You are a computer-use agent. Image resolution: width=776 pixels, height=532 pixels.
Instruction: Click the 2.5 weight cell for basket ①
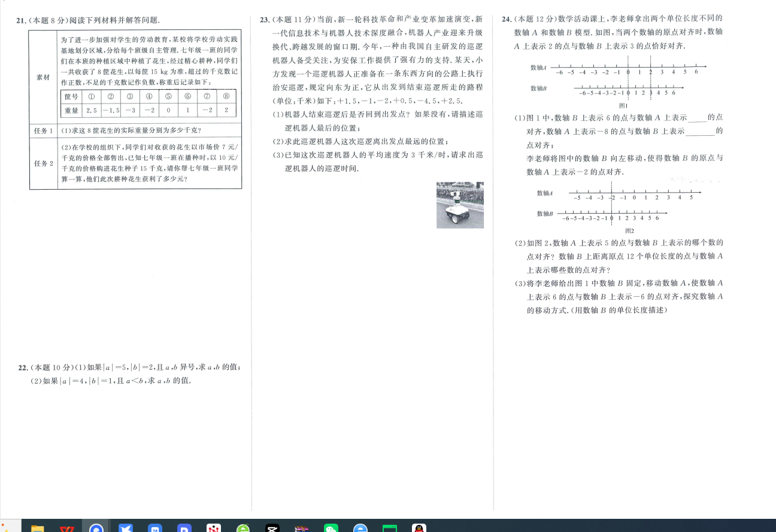coord(91,110)
